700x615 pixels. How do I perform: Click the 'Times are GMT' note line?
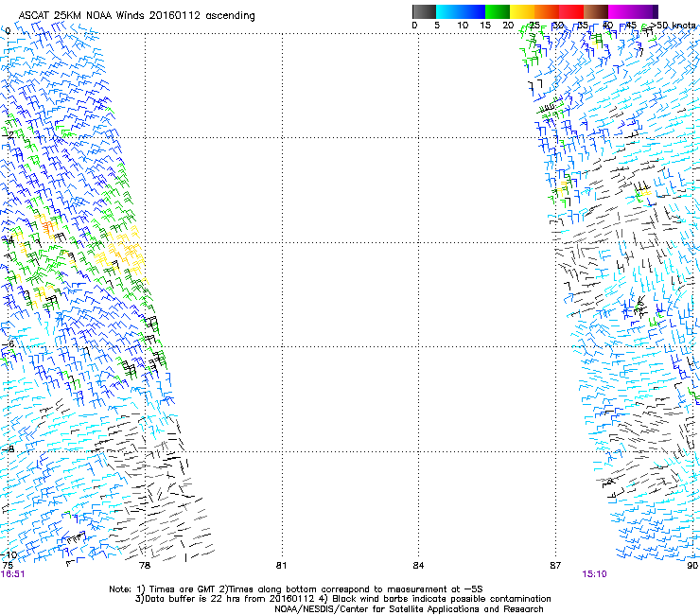point(296,589)
